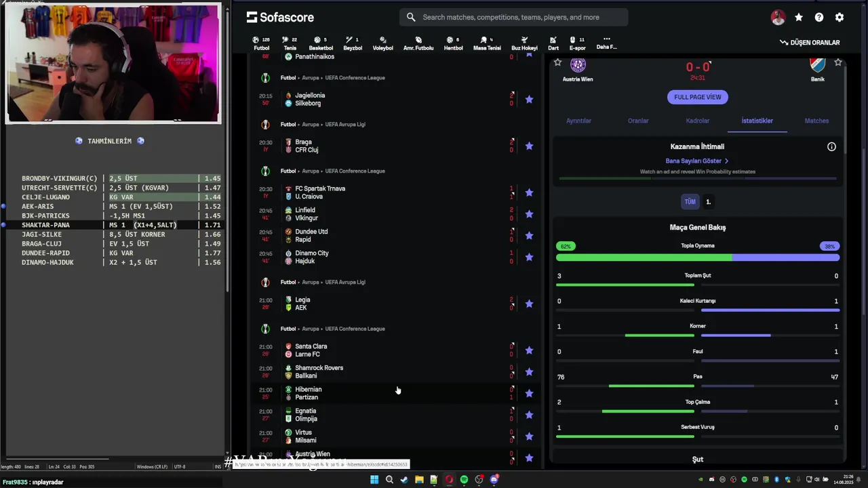Screen dimensions: 868x488
Task: Toggle favorite star for Linfield vs Vikingur
Action: [x=529, y=214]
